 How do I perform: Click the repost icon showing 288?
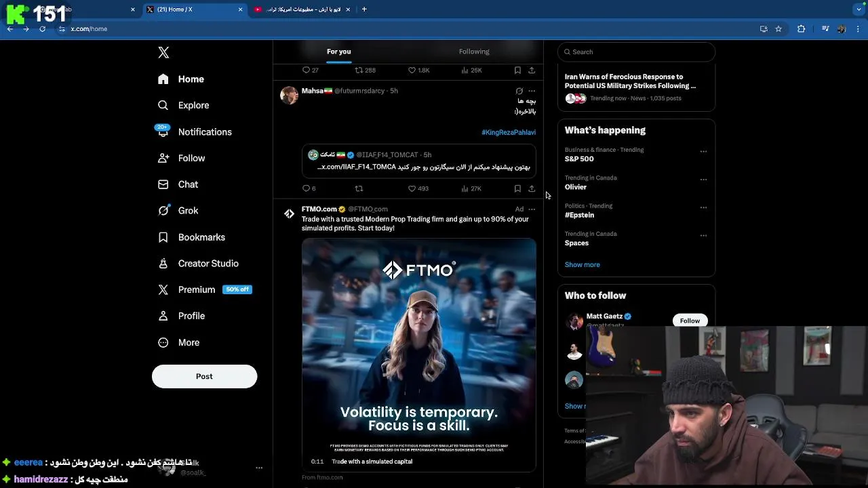pos(365,70)
